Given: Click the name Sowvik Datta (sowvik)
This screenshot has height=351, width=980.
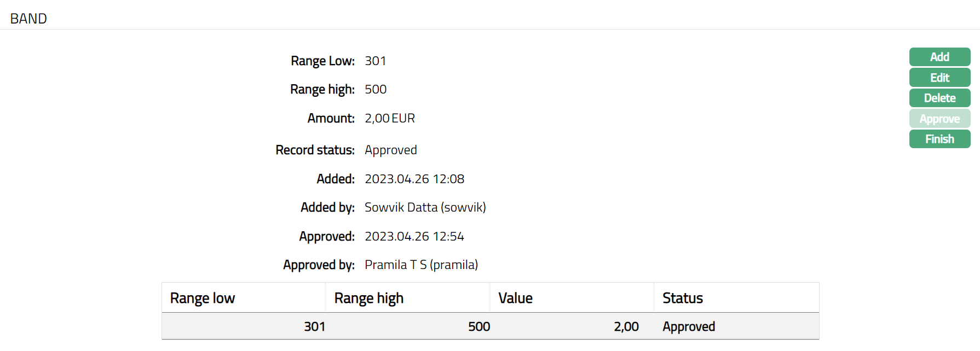Looking at the screenshot, I should [x=425, y=207].
